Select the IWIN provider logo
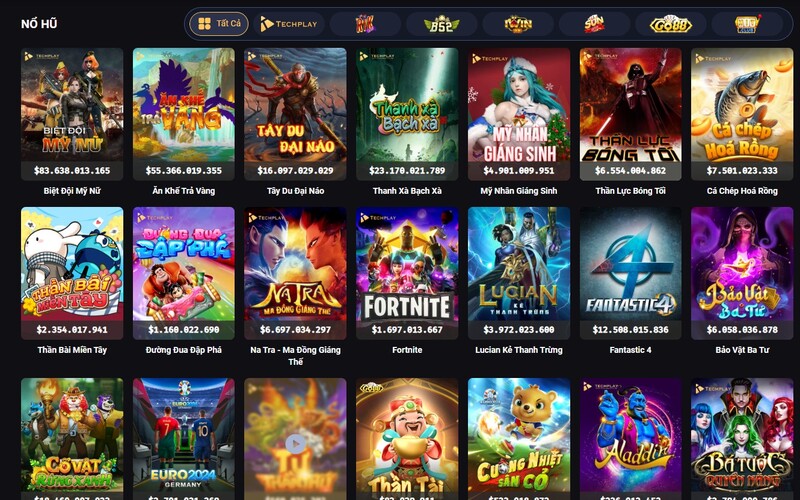800x500 pixels. [518, 24]
